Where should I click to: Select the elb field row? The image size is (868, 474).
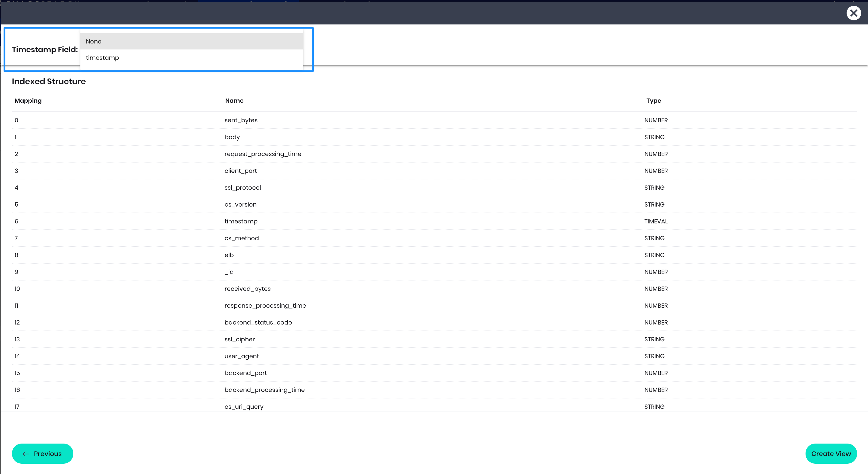click(x=229, y=255)
